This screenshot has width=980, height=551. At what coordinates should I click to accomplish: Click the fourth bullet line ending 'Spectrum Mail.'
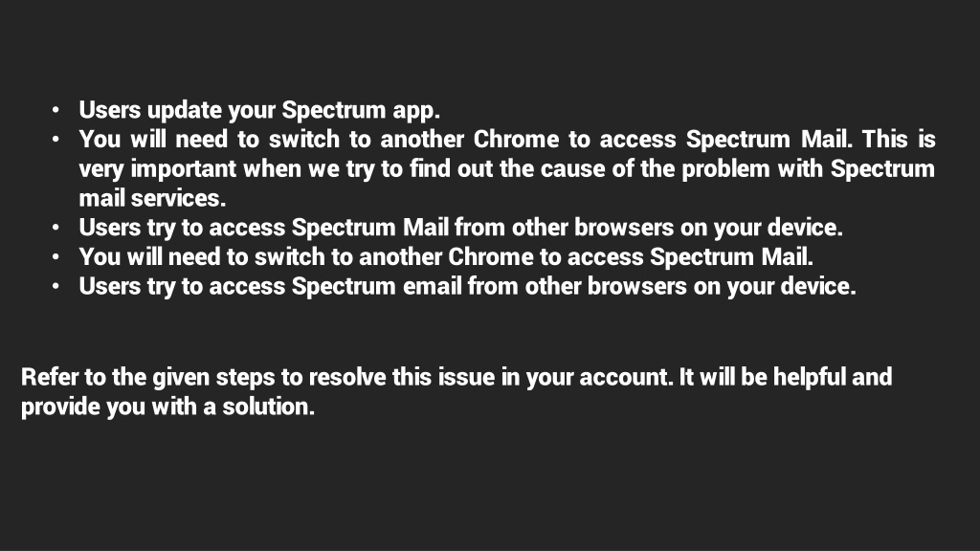[446, 256]
